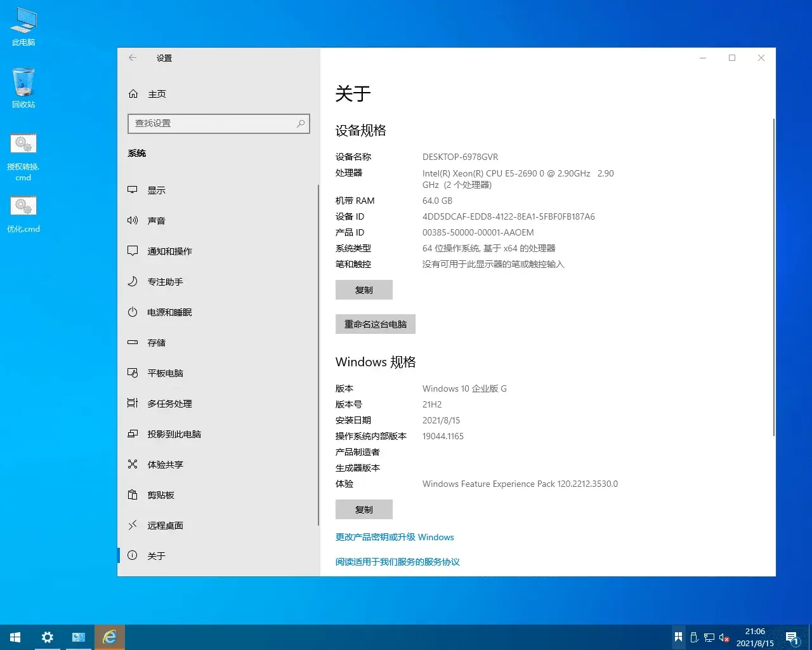Open the notification center icon
This screenshot has height=650, width=812.
(792, 637)
